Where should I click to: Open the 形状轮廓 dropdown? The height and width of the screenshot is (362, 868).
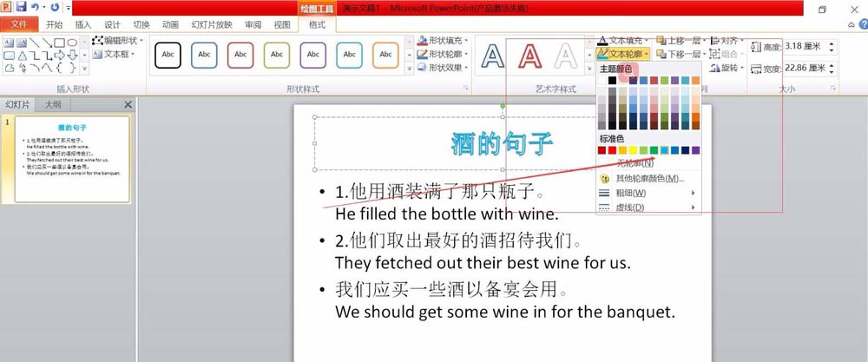pyautogui.click(x=443, y=54)
